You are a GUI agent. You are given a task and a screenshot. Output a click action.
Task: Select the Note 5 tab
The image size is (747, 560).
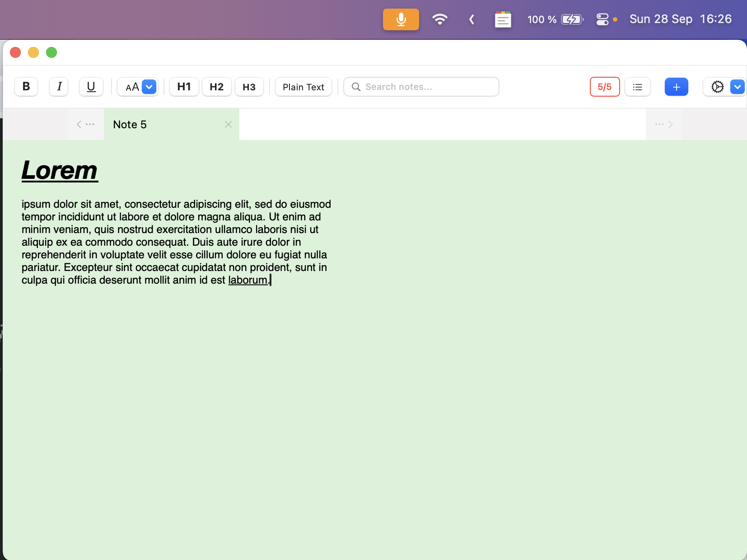coord(130,124)
